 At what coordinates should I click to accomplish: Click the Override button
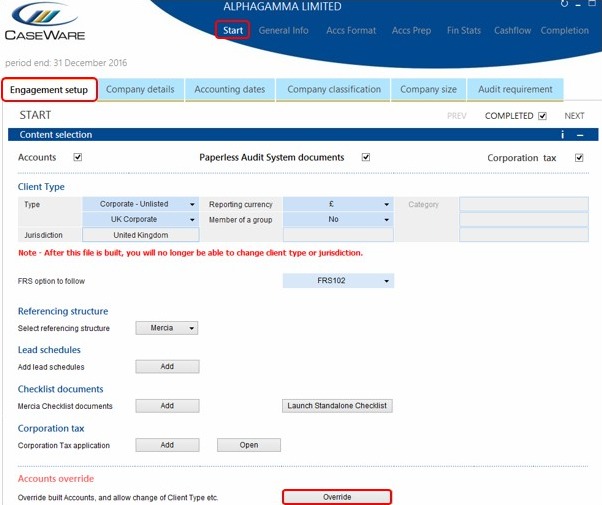(336, 497)
